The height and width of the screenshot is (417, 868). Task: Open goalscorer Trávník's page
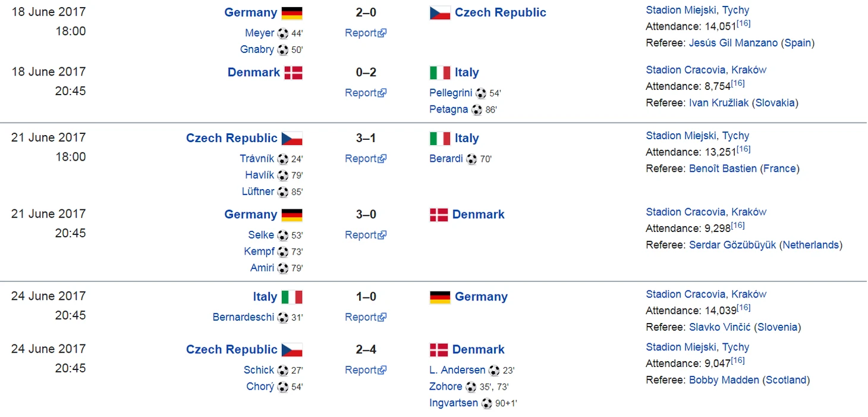point(257,159)
